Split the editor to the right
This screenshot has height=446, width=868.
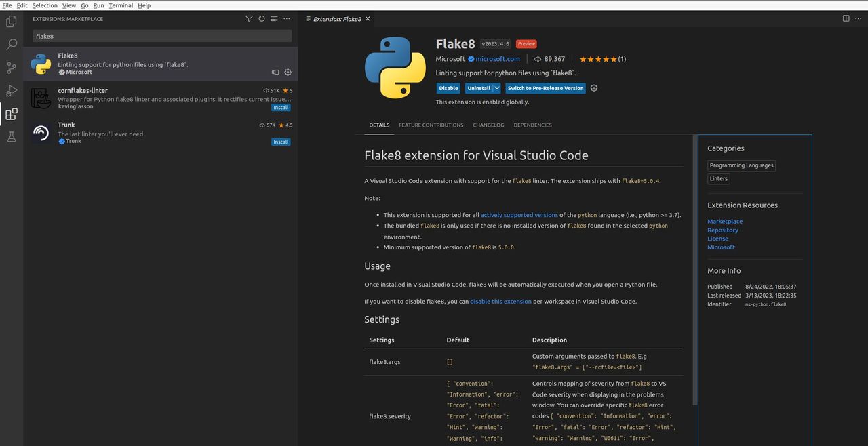(x=846, y=19)
